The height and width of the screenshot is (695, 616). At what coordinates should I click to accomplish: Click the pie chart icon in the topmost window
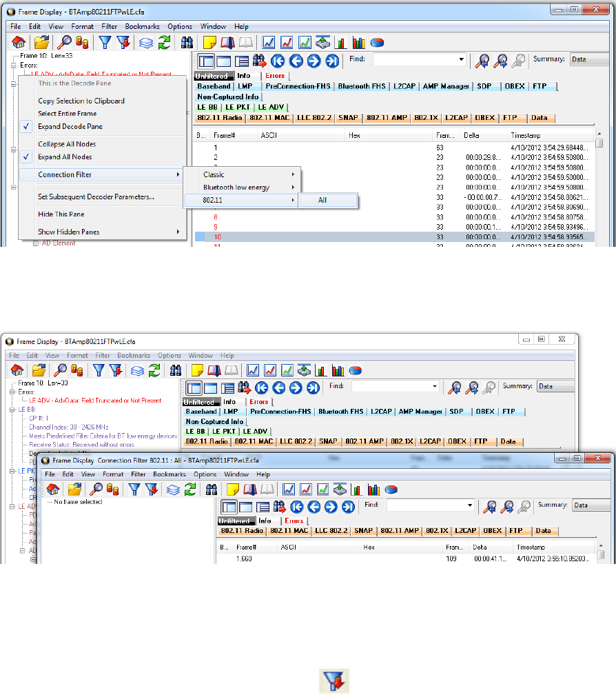point(377,43)
